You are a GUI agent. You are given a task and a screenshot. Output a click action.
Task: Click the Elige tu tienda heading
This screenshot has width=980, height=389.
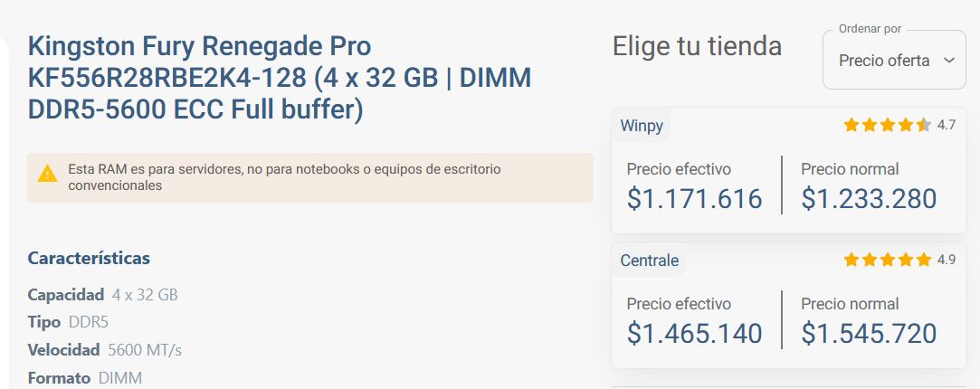click(x=697, y=46)
